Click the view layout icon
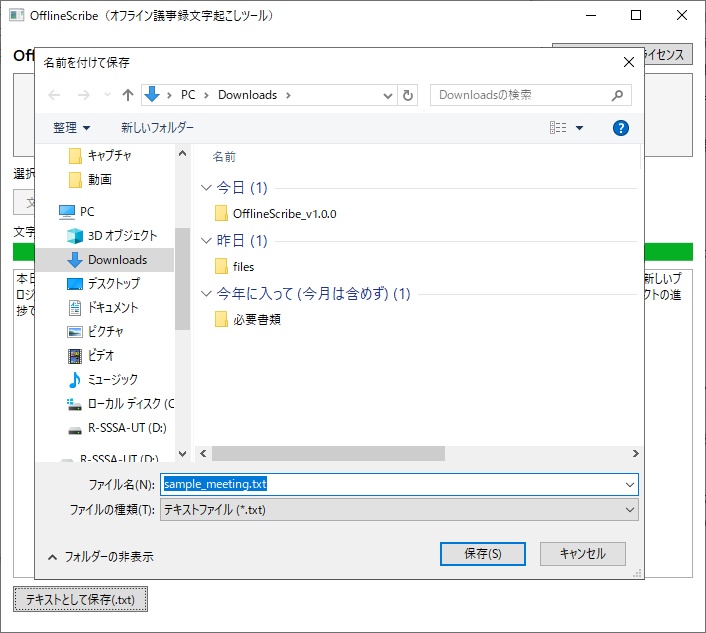The height and width of the screenshot is (633, 706). pos(558,128)
